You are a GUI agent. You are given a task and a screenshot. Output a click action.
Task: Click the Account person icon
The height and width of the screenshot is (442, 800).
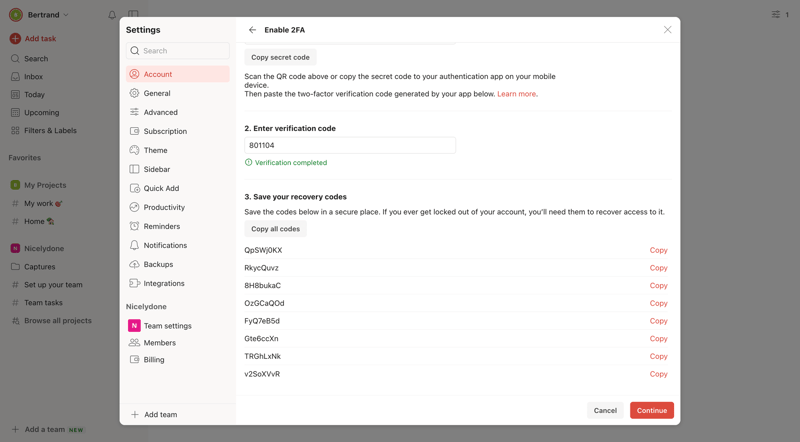pyautogui.click(x=134, y=74)
